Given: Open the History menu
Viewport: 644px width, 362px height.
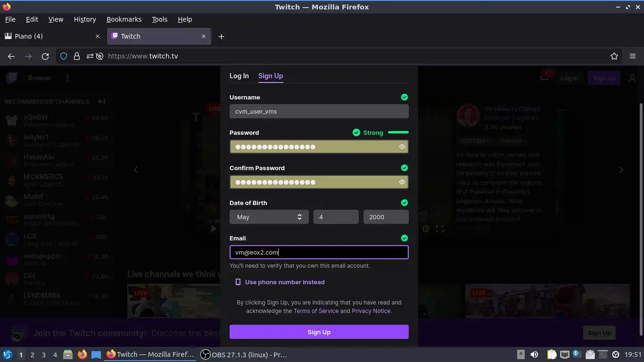Looking at the screenshot, I should click(x=85, y=19).
